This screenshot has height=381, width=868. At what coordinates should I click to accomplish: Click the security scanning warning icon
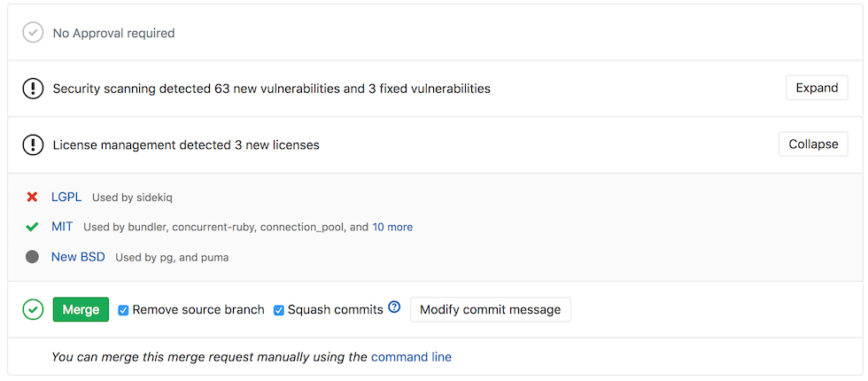coord(33,89)
